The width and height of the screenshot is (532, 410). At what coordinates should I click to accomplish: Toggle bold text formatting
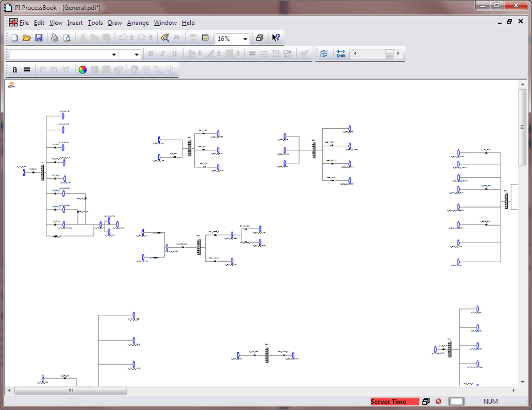[150, 54]
